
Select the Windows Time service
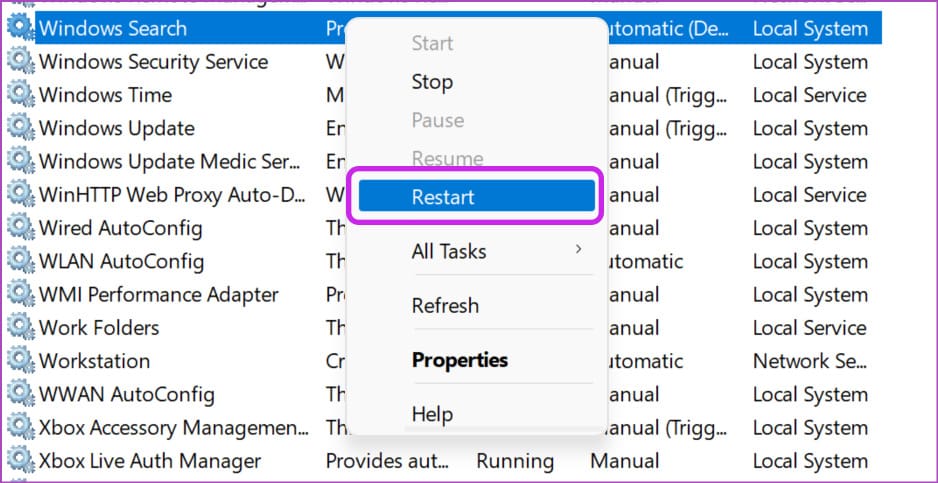(105, 95)
